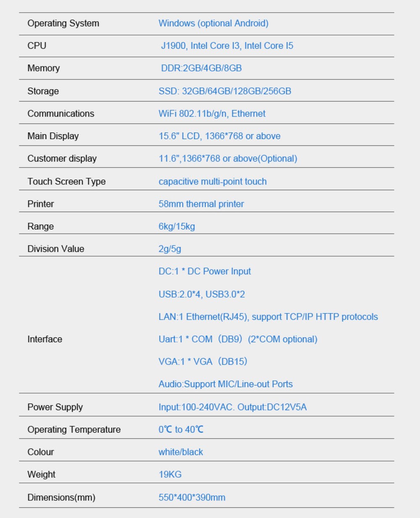Click the Main Display label
Image resolution: width=420 pixels, height=518 pixels.
point(53,136)
